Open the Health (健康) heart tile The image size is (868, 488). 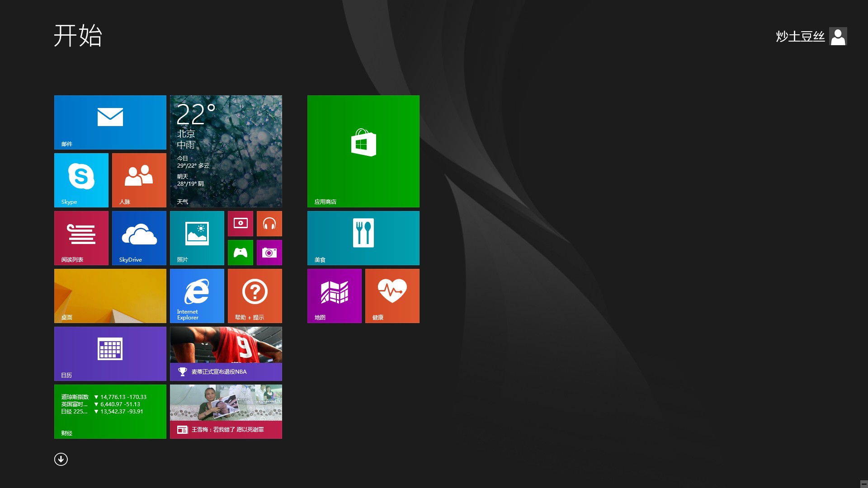[392, 296]
